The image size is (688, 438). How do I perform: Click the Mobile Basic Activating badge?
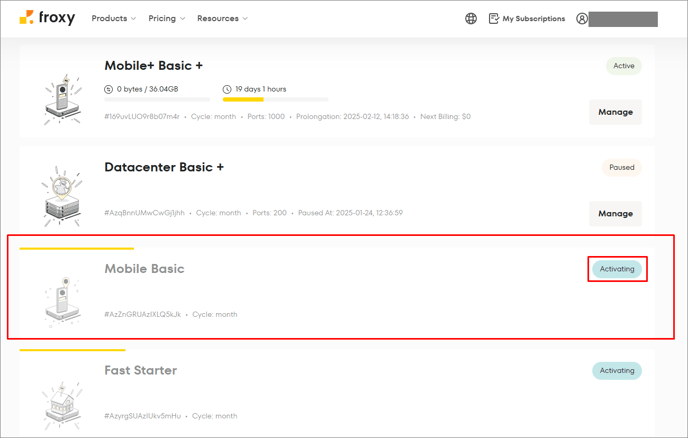(x=617, y=269)
